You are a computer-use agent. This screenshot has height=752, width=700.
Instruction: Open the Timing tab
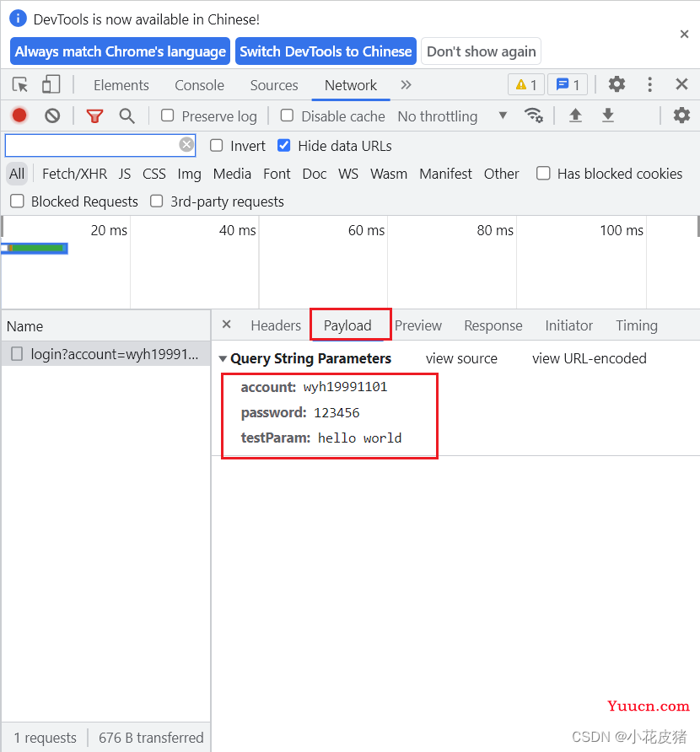click(637, 325)
